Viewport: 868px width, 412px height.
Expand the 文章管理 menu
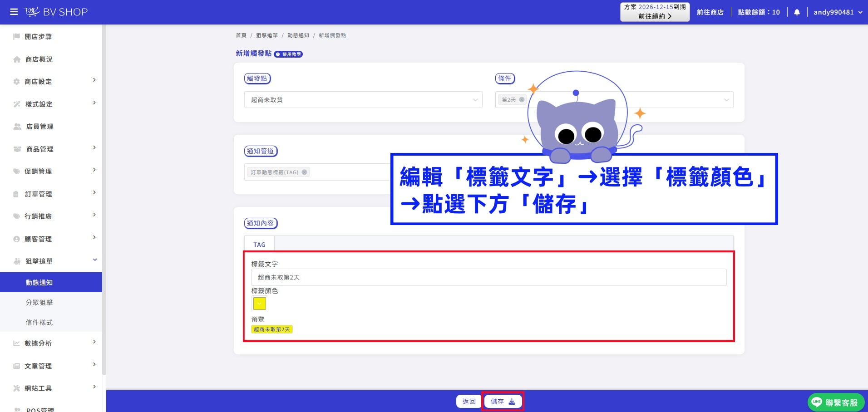[94, 365]
